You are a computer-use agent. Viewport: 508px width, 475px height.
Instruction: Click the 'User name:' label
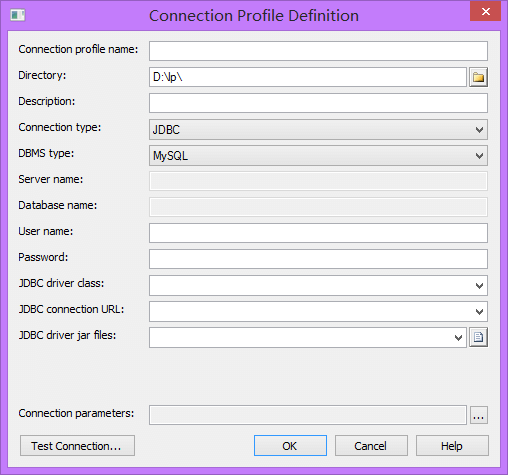coord(46,231)
